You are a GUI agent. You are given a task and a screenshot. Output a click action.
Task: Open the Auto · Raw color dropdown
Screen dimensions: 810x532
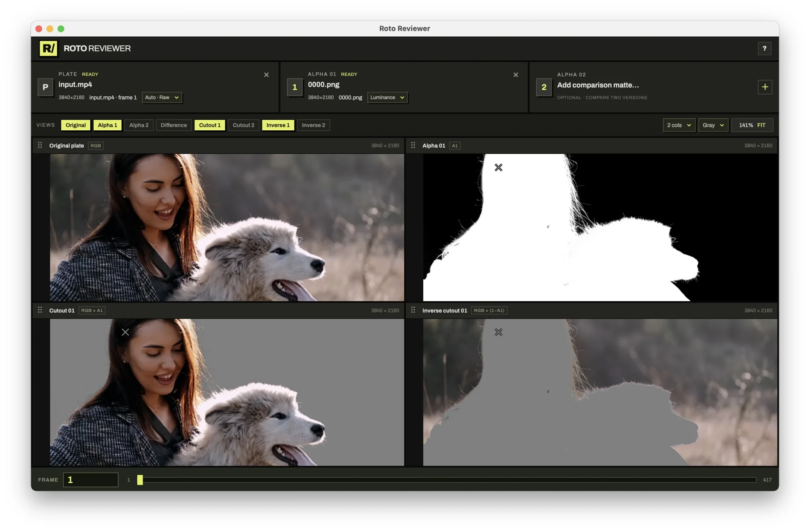pos(162,98)
